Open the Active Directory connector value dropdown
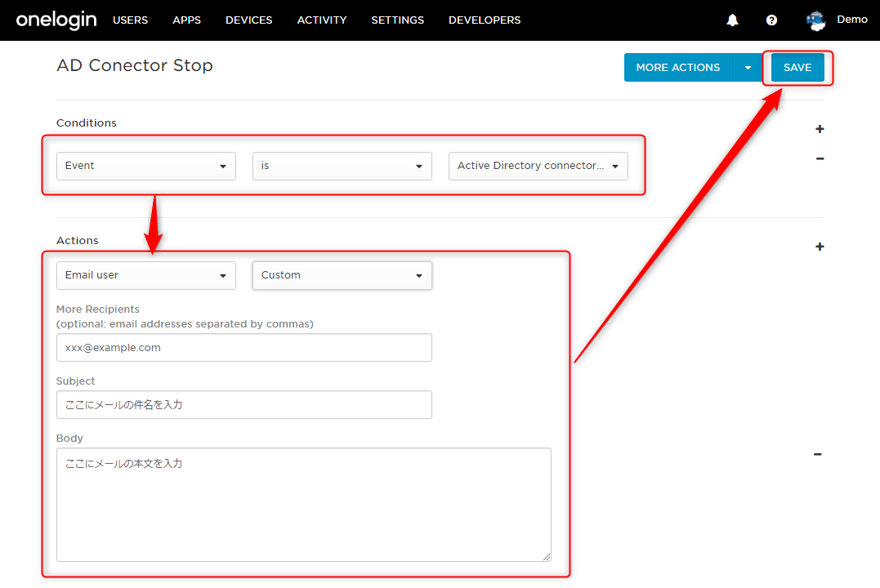880x588 pixels. (x=538, y=166)
